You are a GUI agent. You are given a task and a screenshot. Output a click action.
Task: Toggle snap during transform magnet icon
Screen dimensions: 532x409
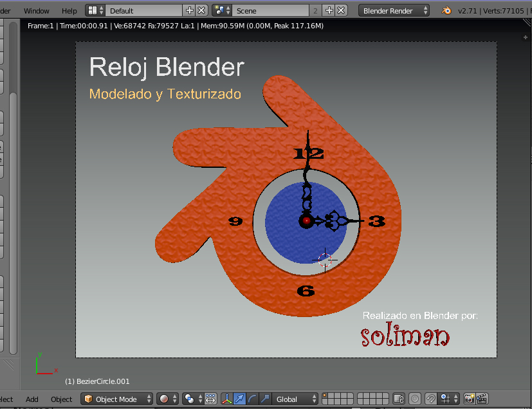pos(431,399)
